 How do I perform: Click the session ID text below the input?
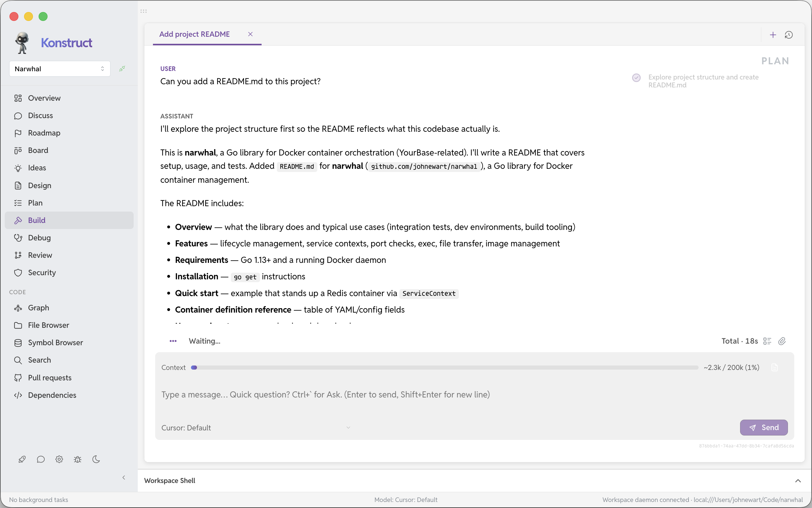coord(746,446)
